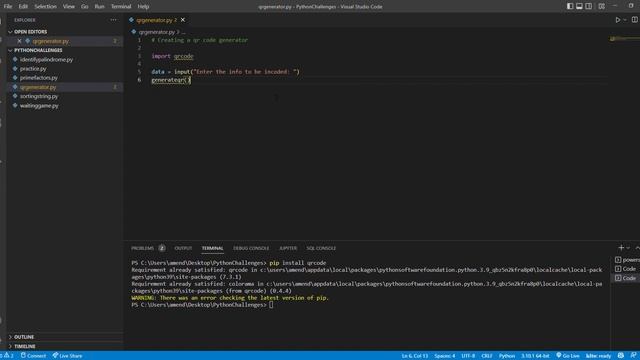Screen dimensions: 640x360
Task: Toggle primary side bar layout icon
Action: tap(570, 6)
